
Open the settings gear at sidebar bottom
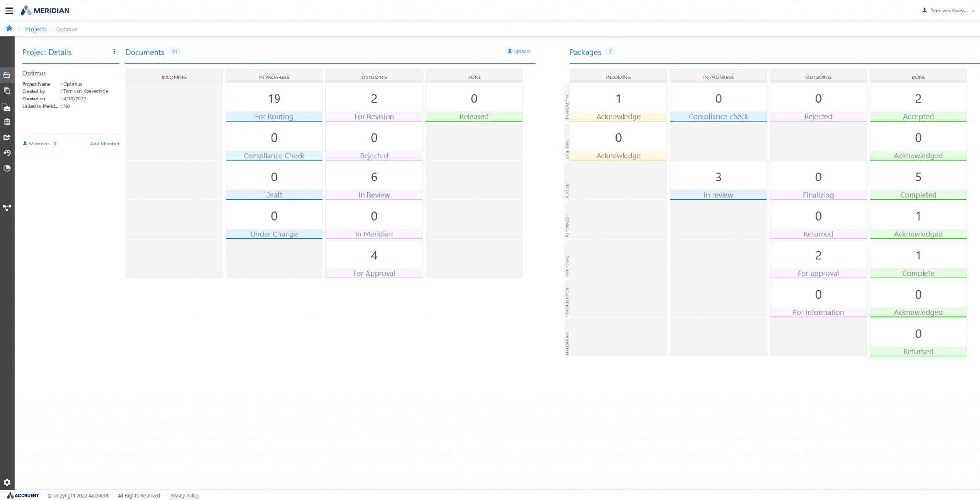pyautogui.click(x=7, y=482)
